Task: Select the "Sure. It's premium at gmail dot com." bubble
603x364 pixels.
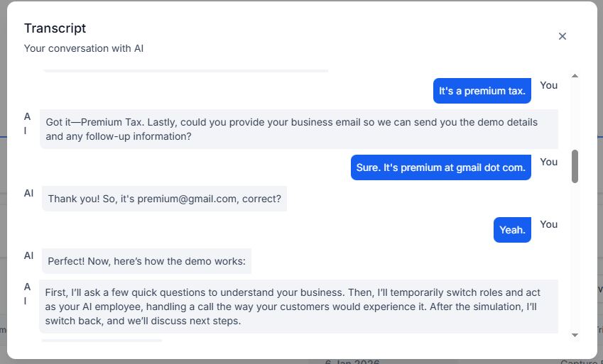Action: pos(441,167)
